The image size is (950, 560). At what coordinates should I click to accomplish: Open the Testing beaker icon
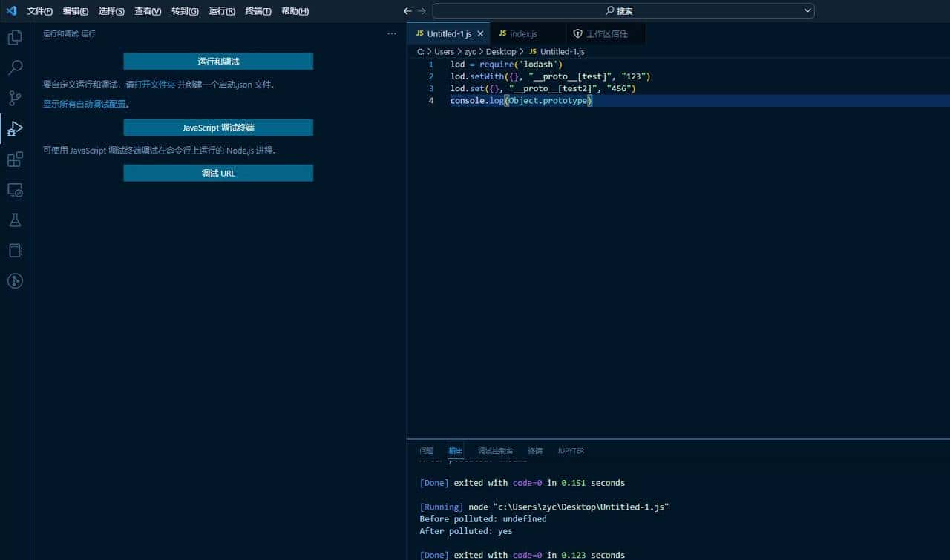(14, 220)
